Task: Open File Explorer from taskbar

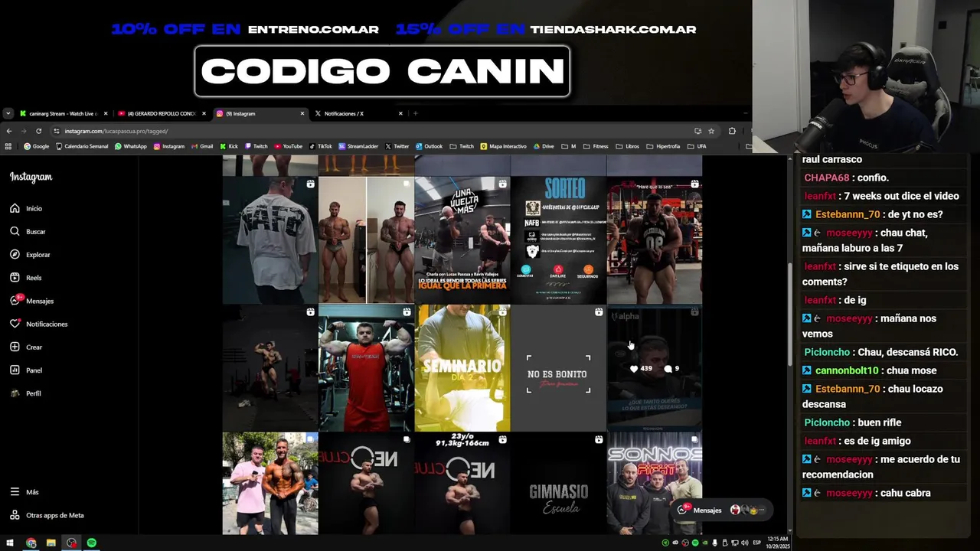Action: [51, 543]
